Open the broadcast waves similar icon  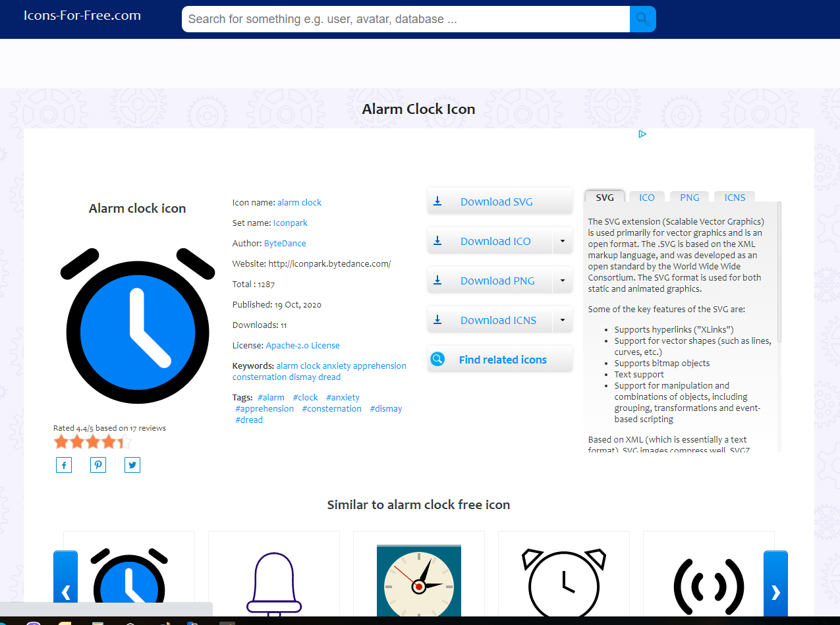coord(709,574)
